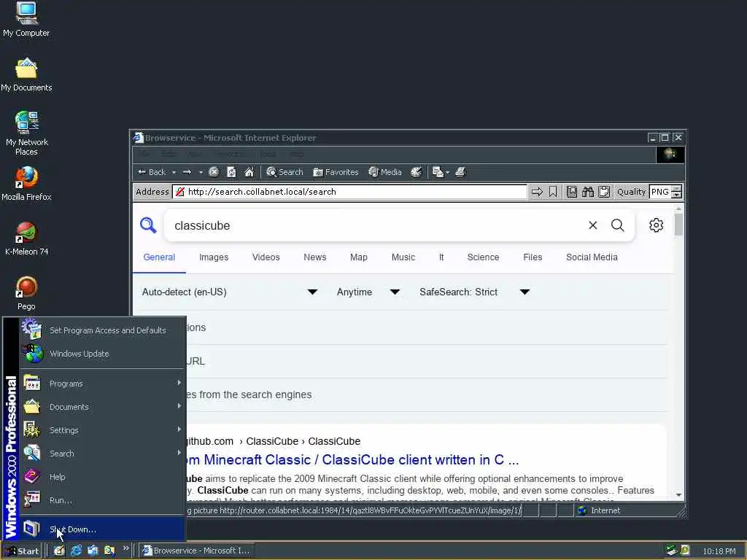Screen dimensions: 747x560
Task: Switch to the Videos search tab
Action: 266,257
